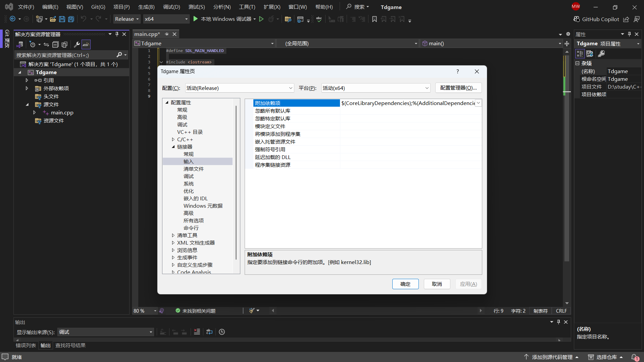Open the 生成(B) build menu
Viewport: 644px width, 362px height.
(146, 7)
